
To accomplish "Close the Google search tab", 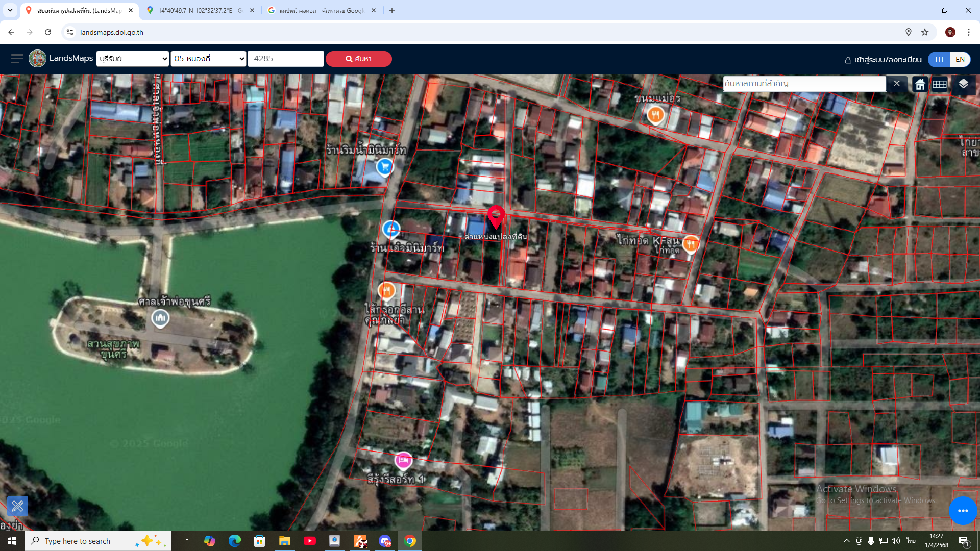I will [x=374, y=10].
